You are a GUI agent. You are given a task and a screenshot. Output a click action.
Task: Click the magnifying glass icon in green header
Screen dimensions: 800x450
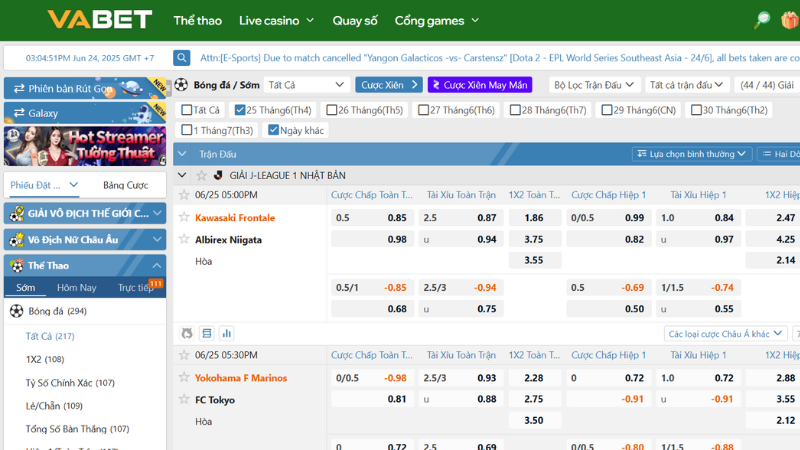pos(762,20)
